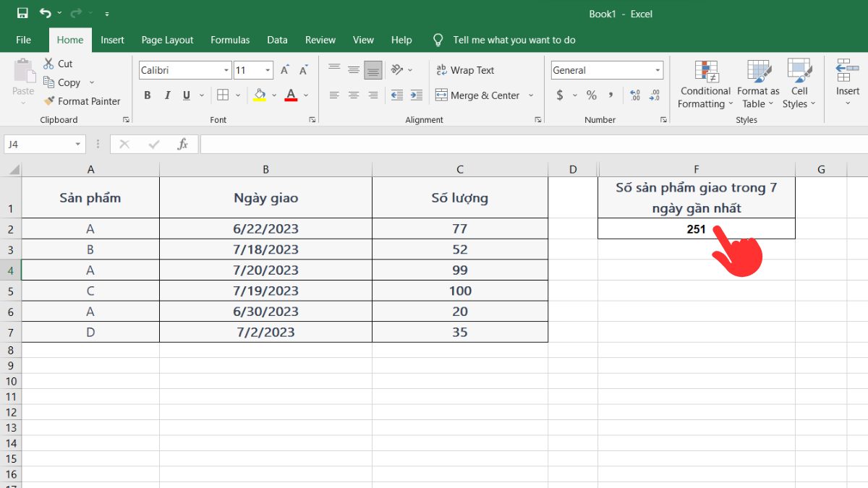
Task: Select the Wrap Text icon
Action: click(x=465, y=70)
